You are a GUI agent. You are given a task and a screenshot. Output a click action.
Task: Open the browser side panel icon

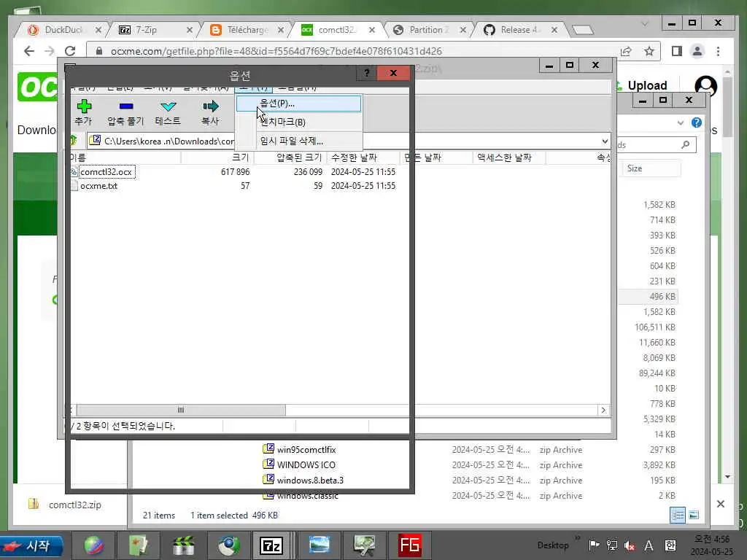pos(676,51)
